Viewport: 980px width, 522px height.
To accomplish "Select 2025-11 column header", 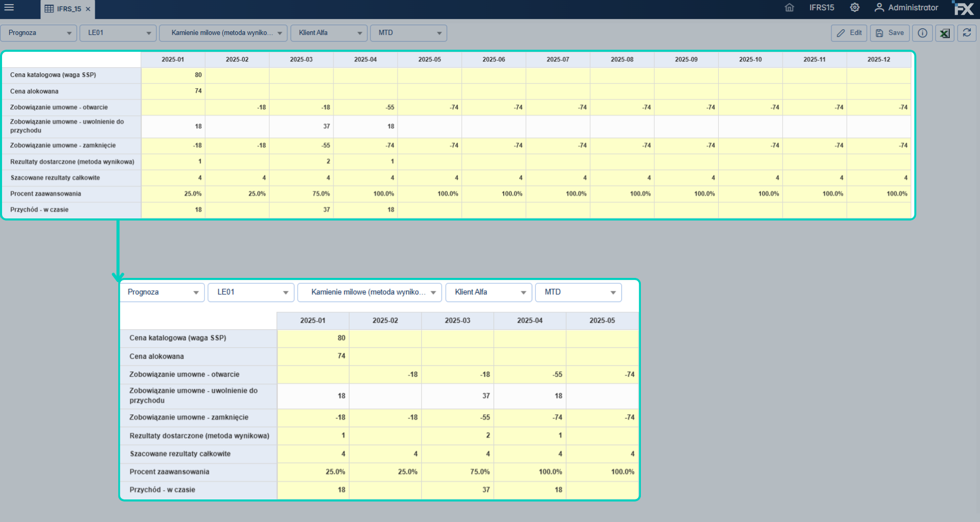I will (x=815, y=59).
